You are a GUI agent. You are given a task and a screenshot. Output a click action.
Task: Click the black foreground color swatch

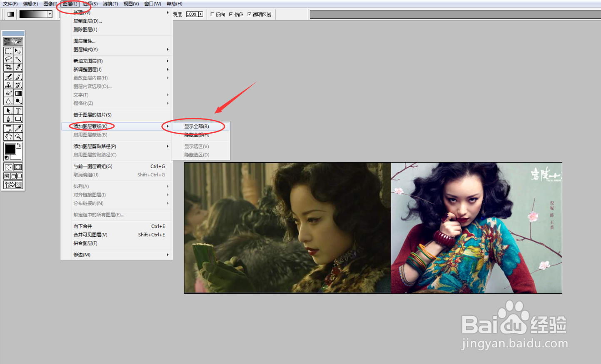point(10,149)
